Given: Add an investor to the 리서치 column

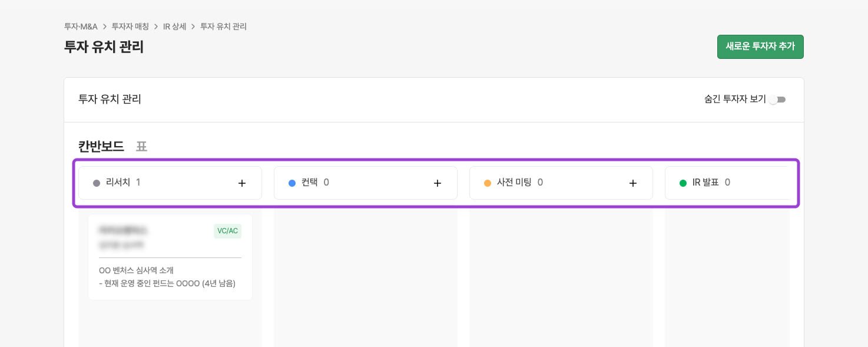Looking at the screenshot, I should click(x=242, y=183).
